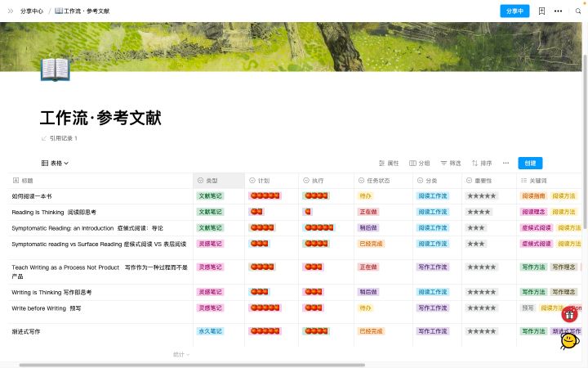Click the 待办 status in 如何阅读一本书 row
Screen dimensions: 588x368
point(365,195)
